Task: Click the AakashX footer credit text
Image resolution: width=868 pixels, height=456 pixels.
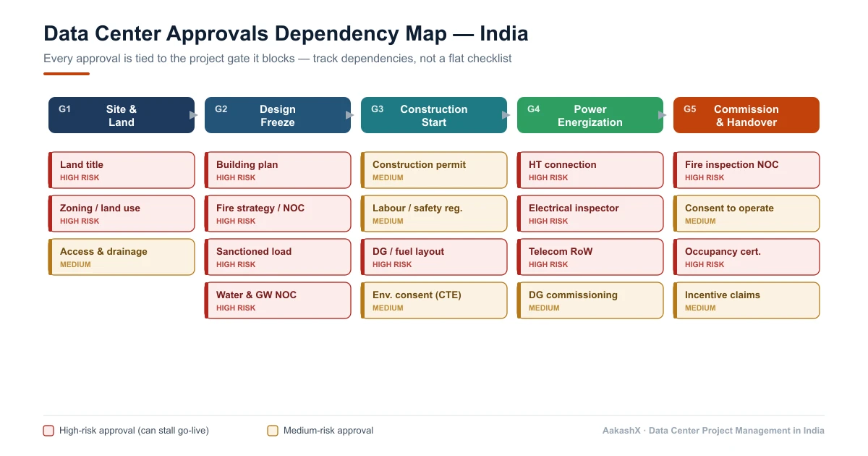Action: [713, 431]
